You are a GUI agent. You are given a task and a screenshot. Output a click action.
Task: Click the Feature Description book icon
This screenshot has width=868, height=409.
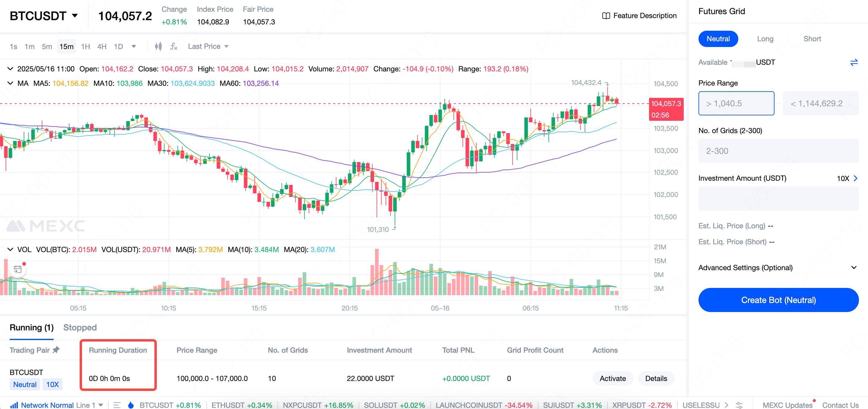[606, 16]
